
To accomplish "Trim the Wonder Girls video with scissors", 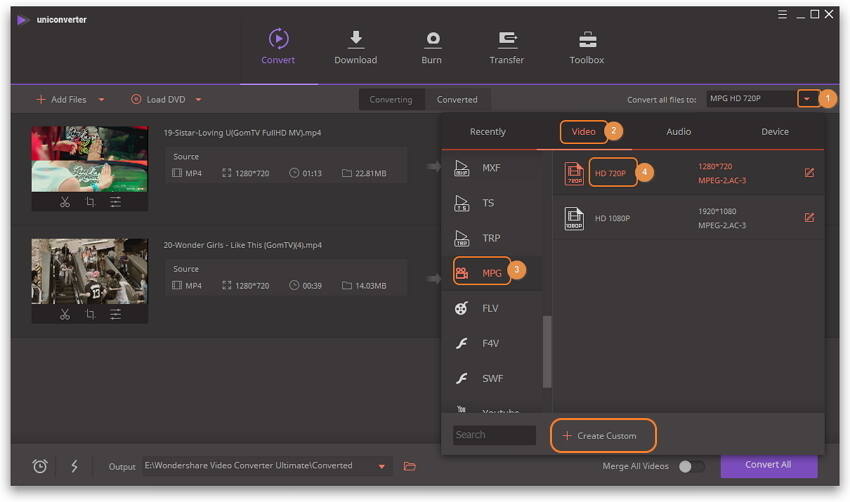I will [65, 314].
